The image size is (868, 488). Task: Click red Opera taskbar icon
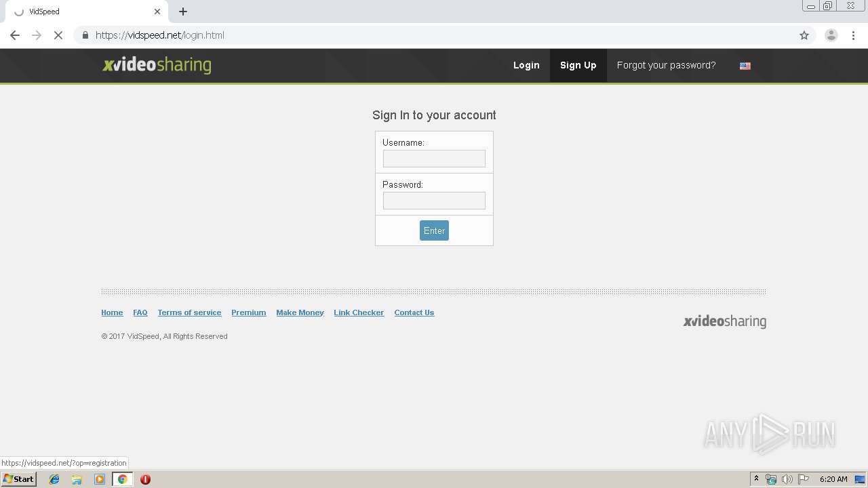coord(145,479)
